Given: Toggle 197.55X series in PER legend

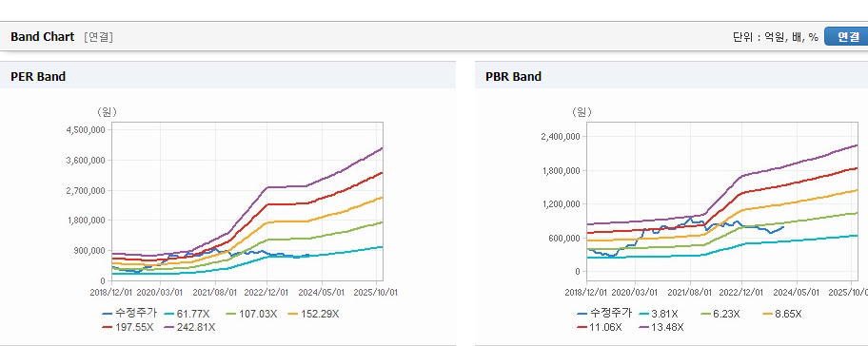Looking at the screenshot, I should coord(128,327).
